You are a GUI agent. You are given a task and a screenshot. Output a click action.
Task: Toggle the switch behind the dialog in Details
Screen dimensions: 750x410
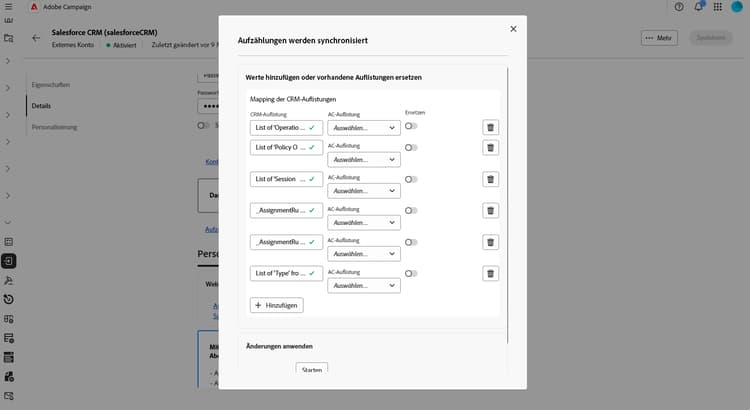[203, 125]
